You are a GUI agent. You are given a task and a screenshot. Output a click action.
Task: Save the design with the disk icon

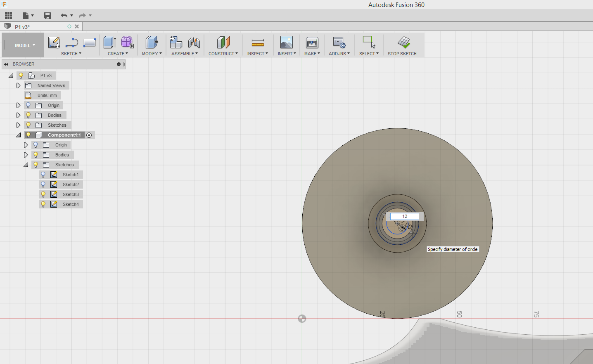pyautogui.click(x=47, y=16)
